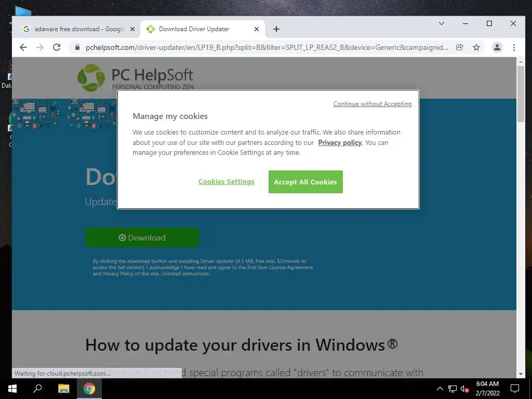
Task: Click the scrollbar up arrow
Action: click(521, 62)
